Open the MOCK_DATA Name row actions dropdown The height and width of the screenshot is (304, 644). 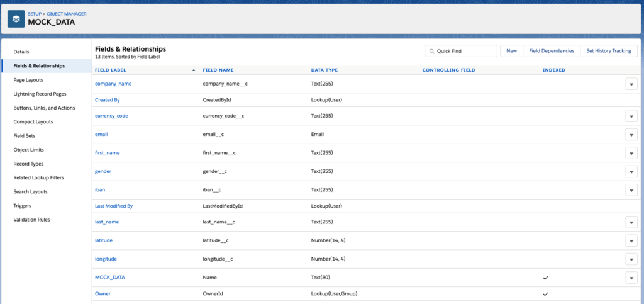(x=631, y=278)
